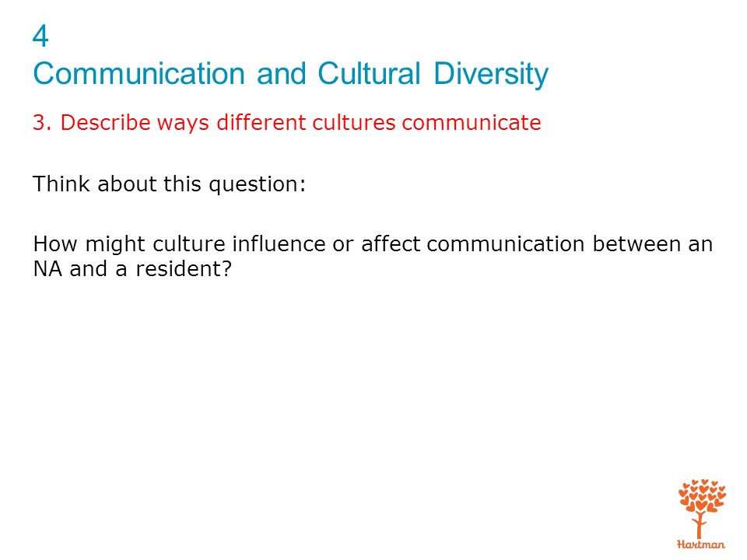Click the Hartman wordmark under the tree
This screenshot has height=560, width=747.
(701, 544)
